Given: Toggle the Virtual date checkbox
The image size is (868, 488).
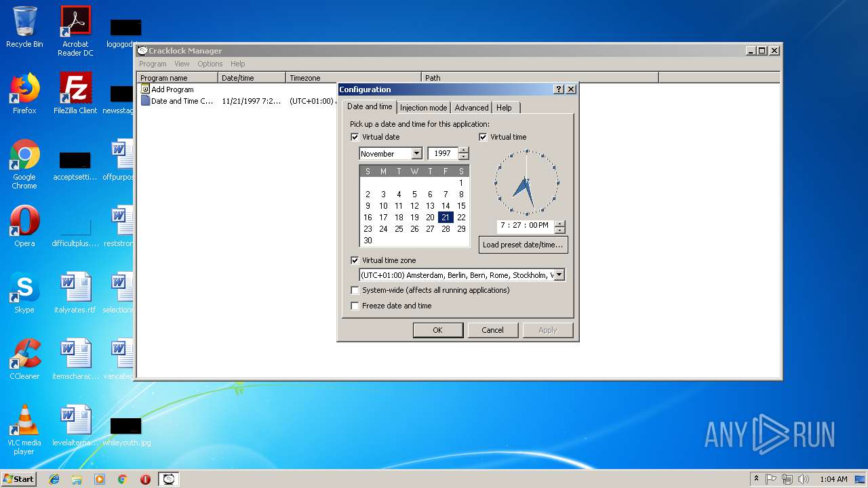Looking at the screenshot, I should (x=355, y=137).
